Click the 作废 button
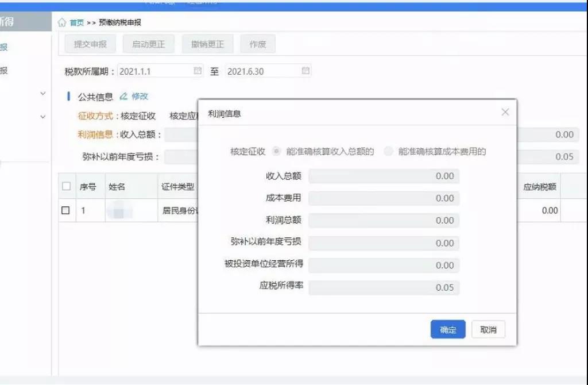Viewport: 588px width, 385px height. point(257,44)
